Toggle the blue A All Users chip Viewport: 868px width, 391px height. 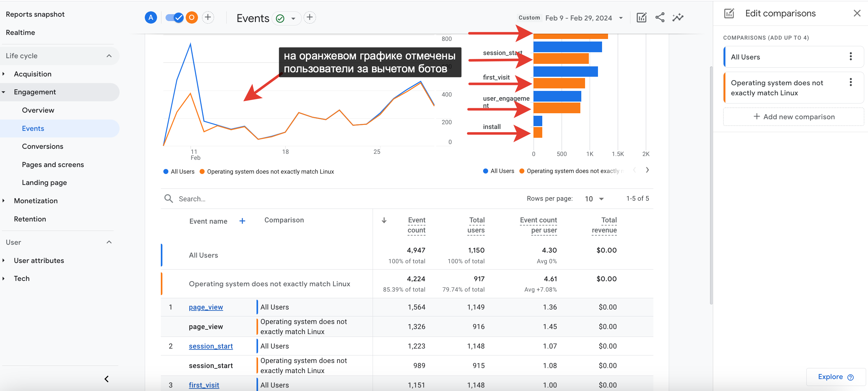(x=151, y=17)
